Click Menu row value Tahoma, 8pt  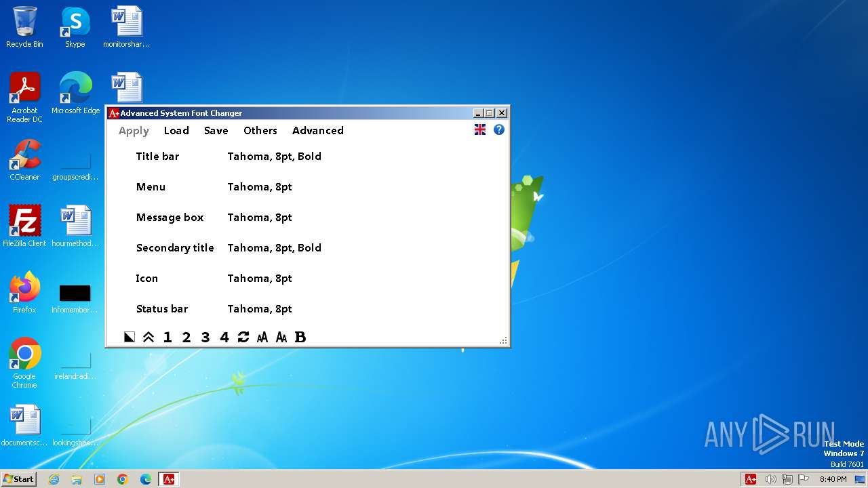coord(260,187)
